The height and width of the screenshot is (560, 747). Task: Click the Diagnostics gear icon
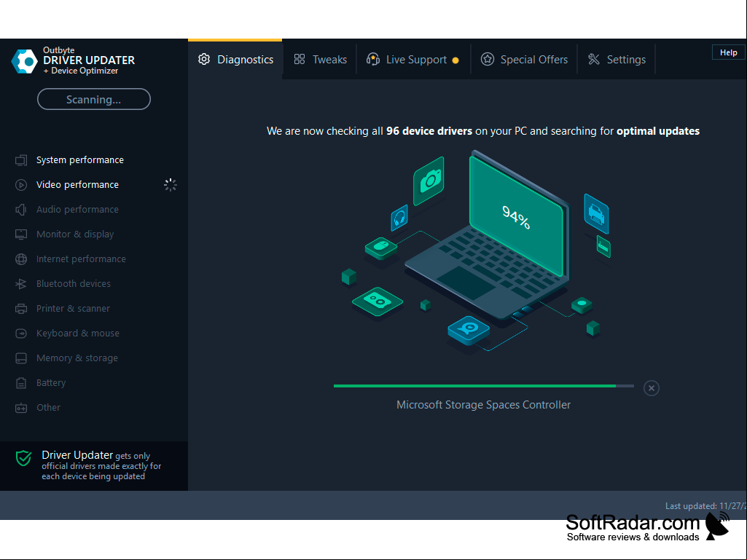tap(204, 59)
